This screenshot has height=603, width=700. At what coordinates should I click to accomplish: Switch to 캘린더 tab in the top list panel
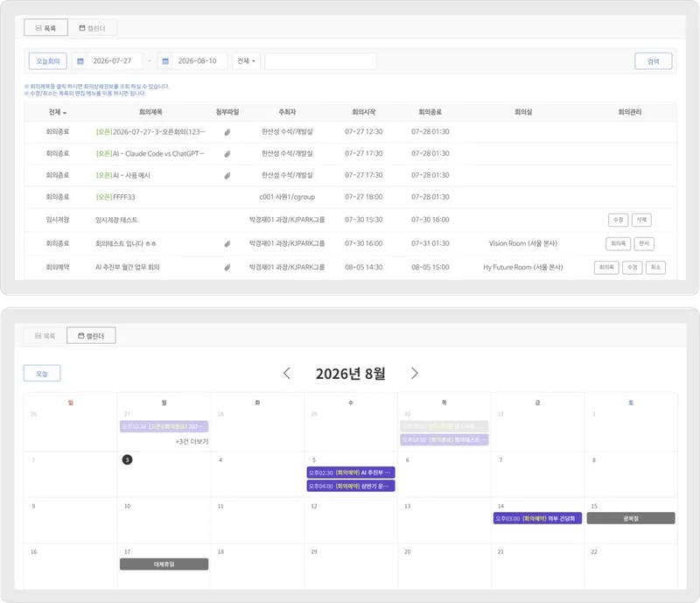(93, 28)
